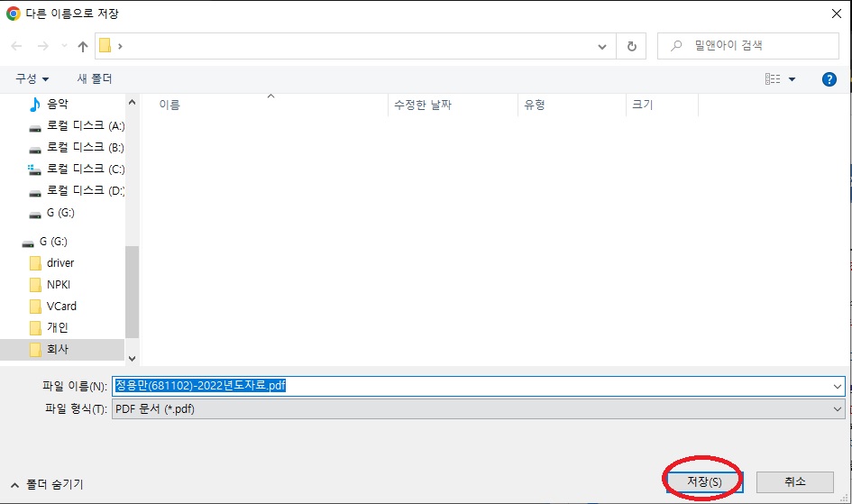Open the address bar history dropdown
This screenshot has height=504, width=852.
[602, 47]
